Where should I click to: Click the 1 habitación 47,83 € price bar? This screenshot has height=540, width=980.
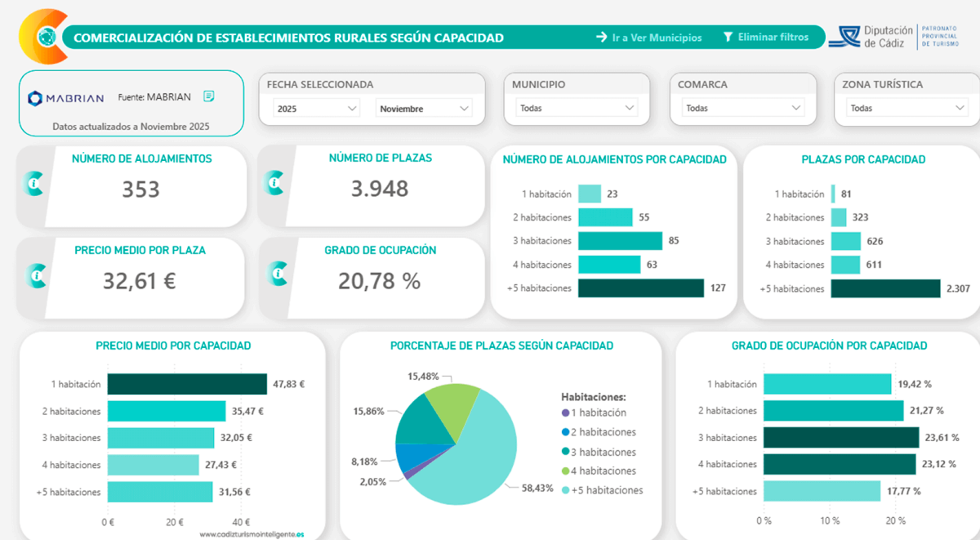[187, 384]
